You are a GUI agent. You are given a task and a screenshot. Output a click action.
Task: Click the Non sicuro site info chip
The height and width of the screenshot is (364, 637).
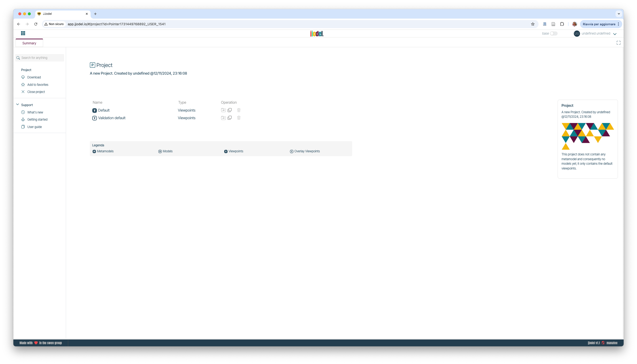pyautogui.click(x=54, y=24)
